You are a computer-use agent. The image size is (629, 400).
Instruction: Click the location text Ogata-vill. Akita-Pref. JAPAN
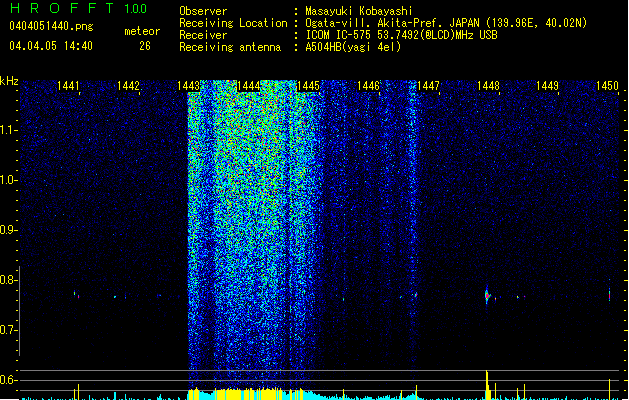pyautogui.click(x=392, y=23)
